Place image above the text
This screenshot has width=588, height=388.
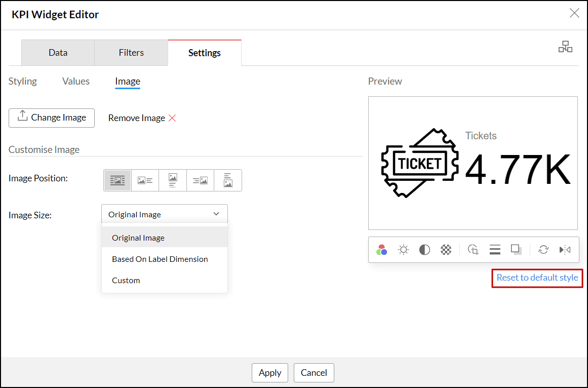point(173,180)
